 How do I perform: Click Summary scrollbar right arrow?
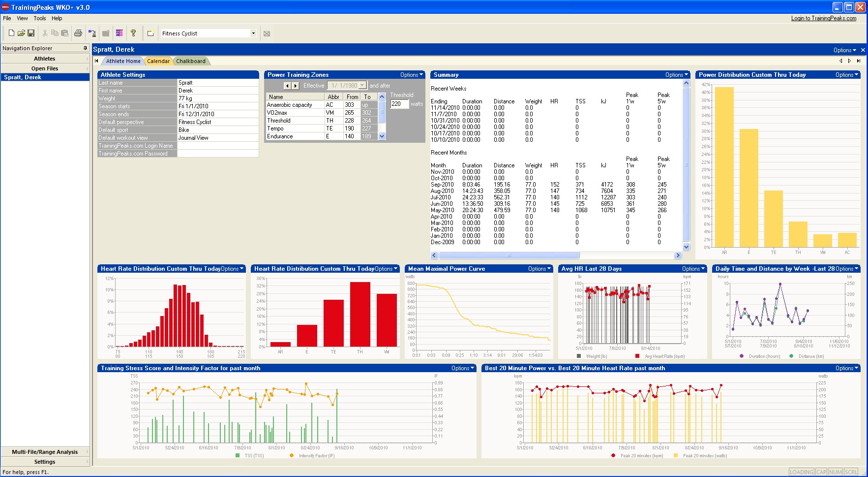click(678, 255)
